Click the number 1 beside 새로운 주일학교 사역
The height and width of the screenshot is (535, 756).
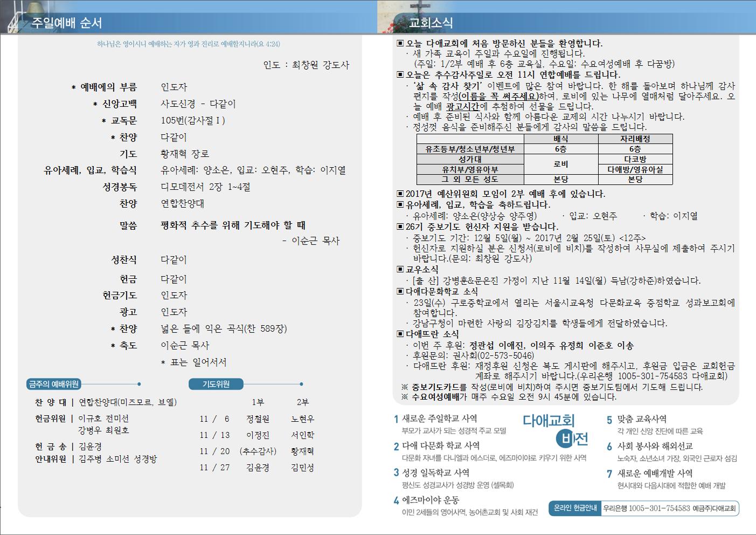[396, 419]
